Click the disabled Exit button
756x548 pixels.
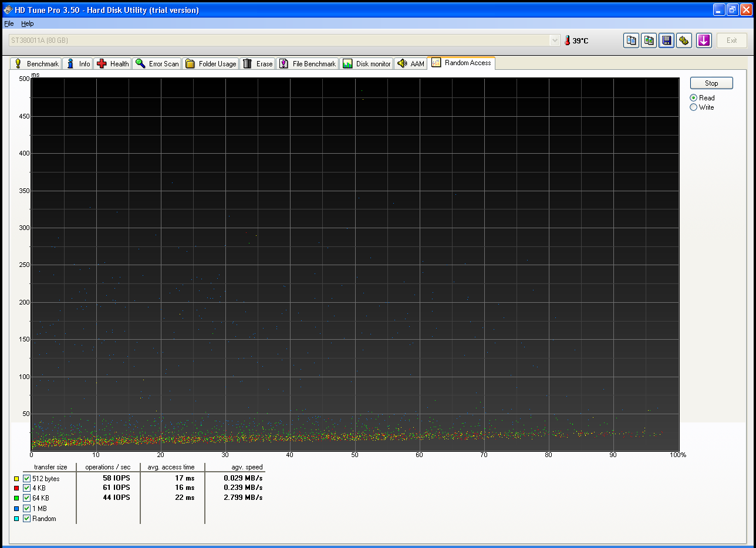click(x=731, y=40)
